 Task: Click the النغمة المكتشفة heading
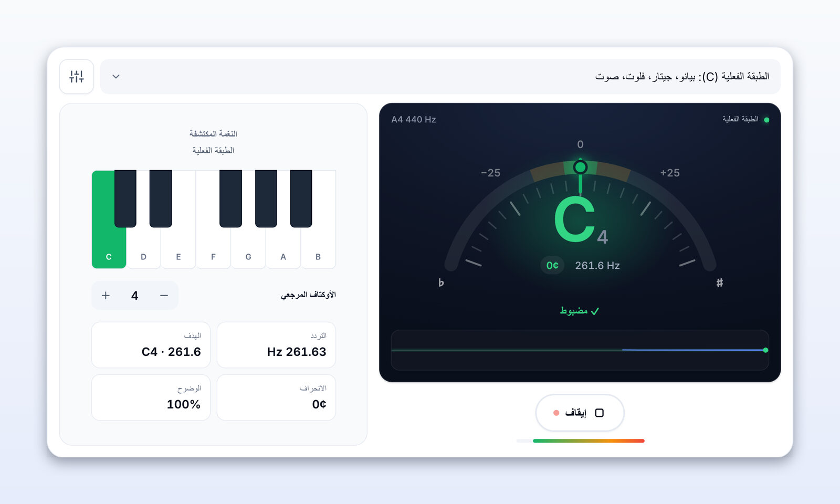point(213,134)
